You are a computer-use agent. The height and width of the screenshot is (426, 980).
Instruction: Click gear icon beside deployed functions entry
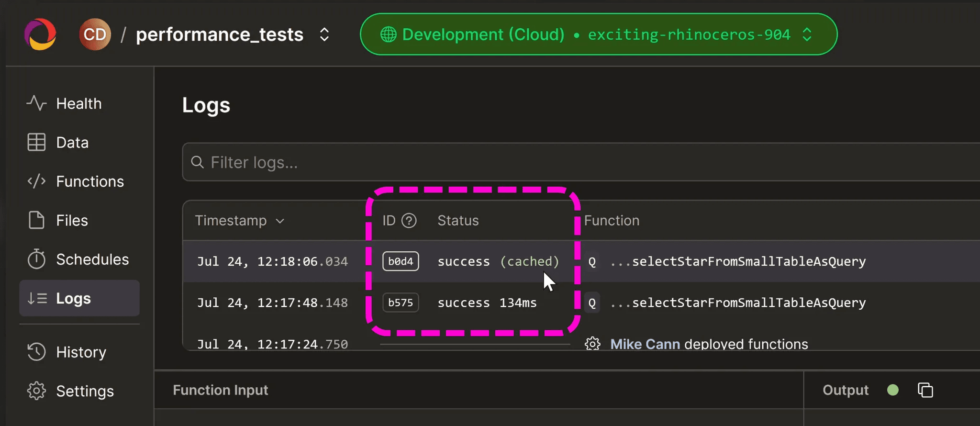[x=592, y=344]
